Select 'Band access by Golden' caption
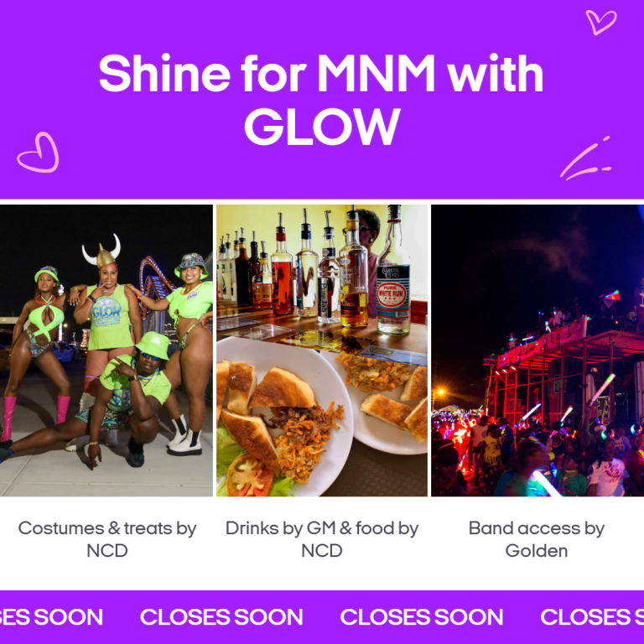This screenshot has width=644, height=644. point(537,539)
